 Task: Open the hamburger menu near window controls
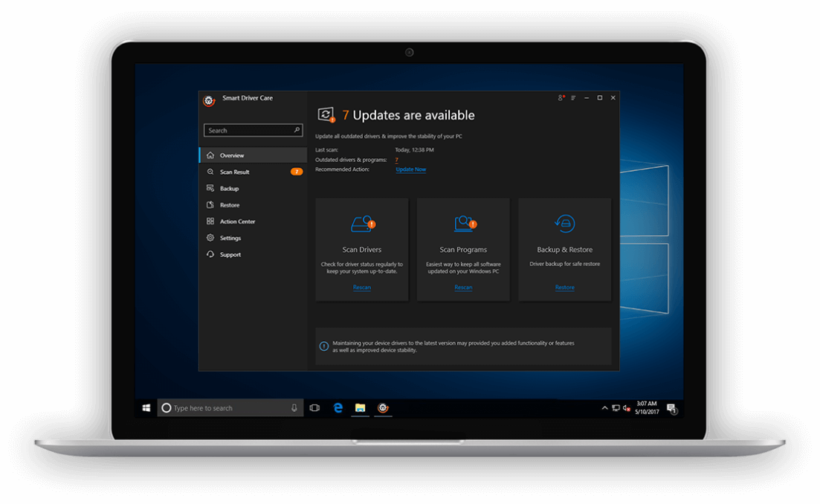573,97
